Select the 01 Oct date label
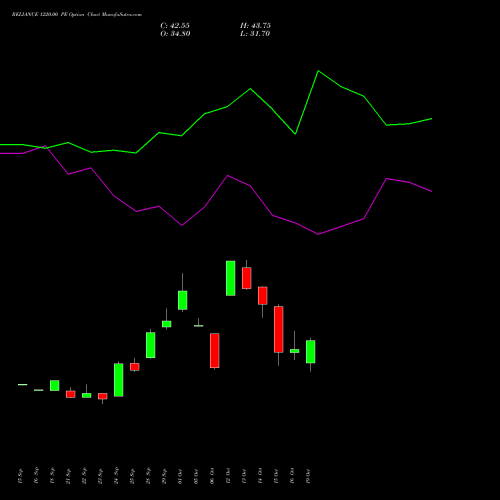500x500 pixels. (180, 476)
